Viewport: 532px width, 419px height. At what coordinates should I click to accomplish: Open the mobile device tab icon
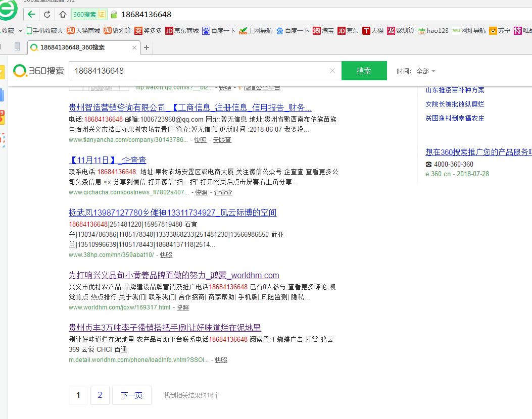tap(17, 47)
